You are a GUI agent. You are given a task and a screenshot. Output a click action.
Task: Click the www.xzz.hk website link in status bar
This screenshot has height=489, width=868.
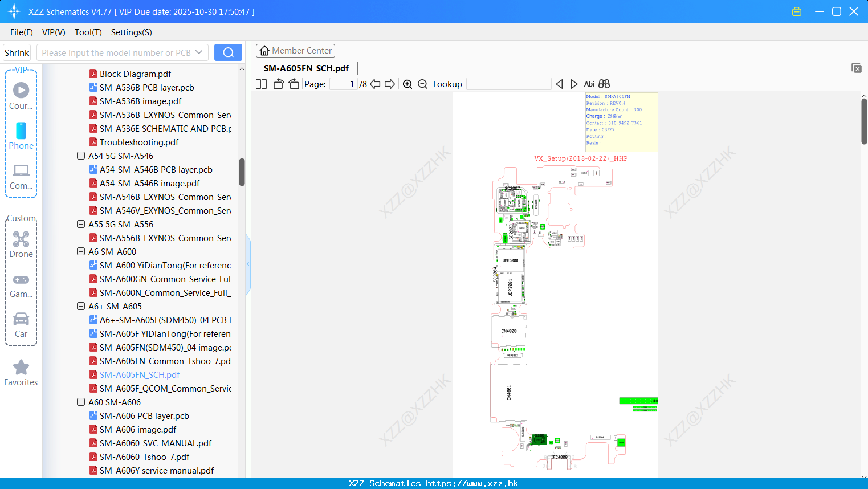tap(472, 483)
